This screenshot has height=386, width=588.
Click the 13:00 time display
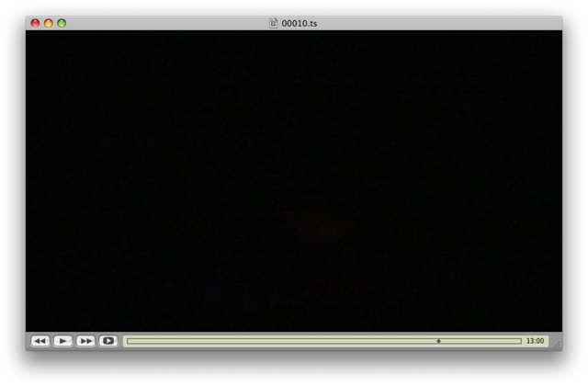point(535,341)
